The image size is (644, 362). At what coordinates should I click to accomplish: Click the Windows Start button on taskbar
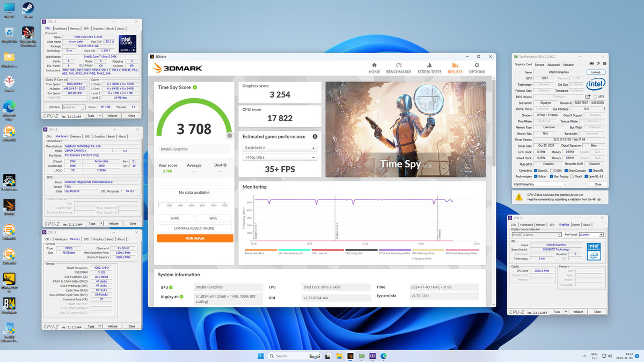tap(261, 356)
